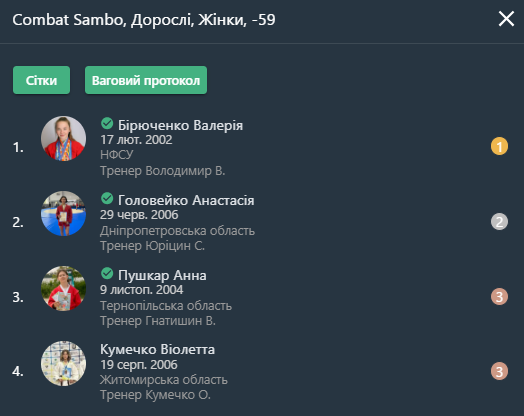Open the Сітки brackets view
Viewport: 524px width, 416px height.
click(x=41, y=80)
